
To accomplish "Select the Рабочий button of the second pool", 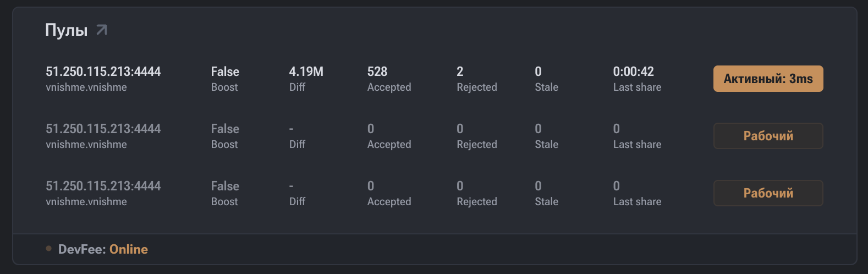I will (x=768, y=136).
